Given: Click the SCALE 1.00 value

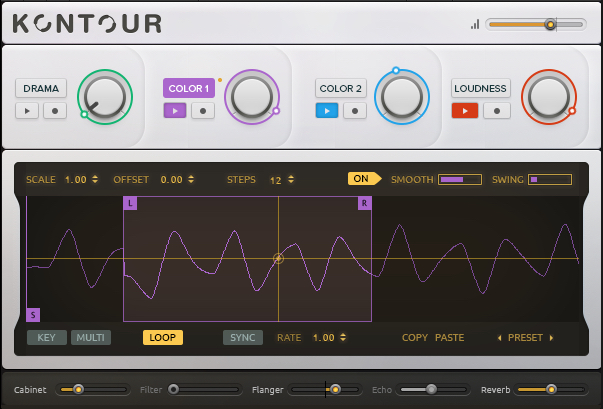Looking at the screenshot, I should click(75, 180).
